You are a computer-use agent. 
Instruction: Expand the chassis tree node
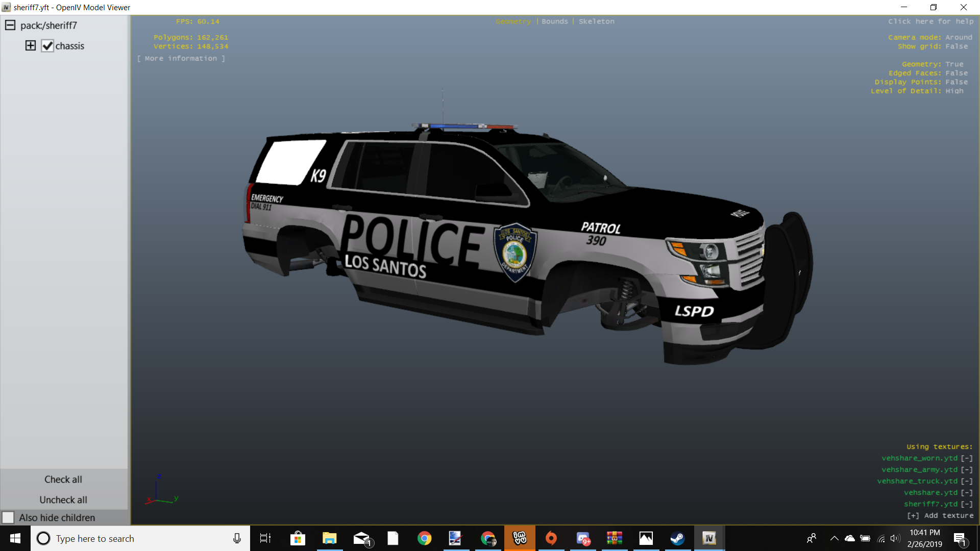(x=31, y=45)
